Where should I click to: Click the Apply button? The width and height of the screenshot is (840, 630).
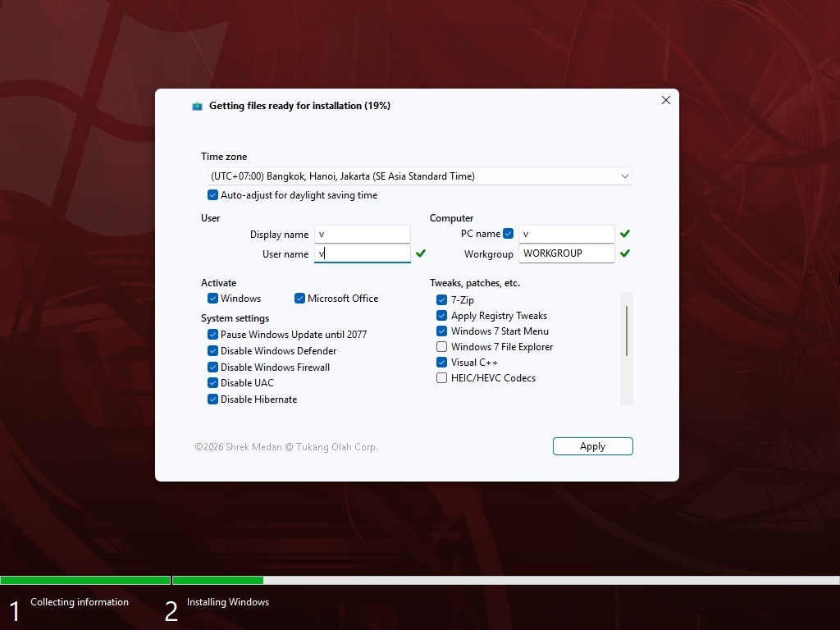(x=592, y=446)
